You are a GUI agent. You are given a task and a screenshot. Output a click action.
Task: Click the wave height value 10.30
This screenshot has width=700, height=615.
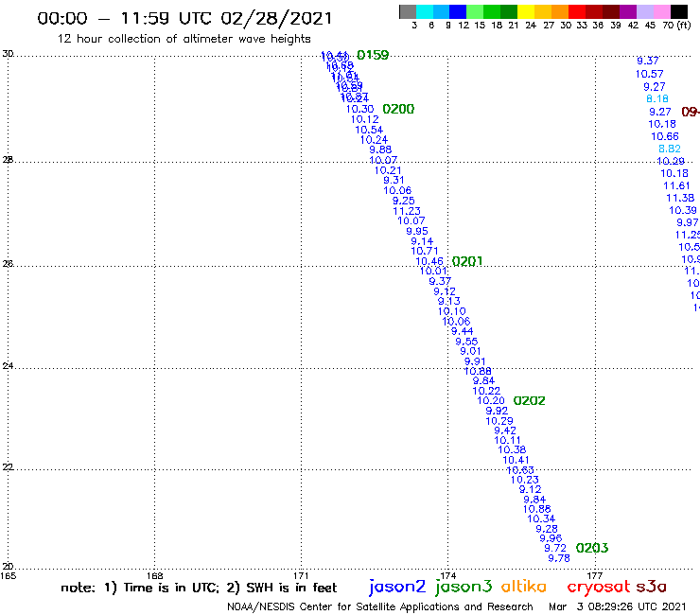pos(359,109)
